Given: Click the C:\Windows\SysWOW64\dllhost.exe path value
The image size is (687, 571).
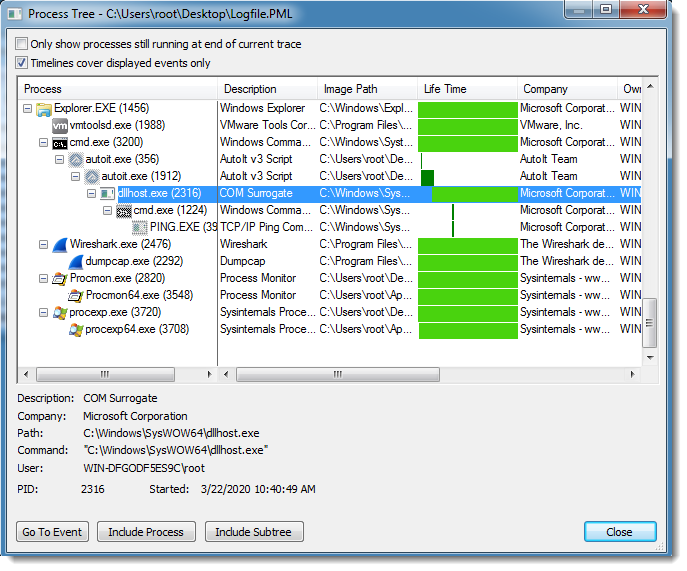Looking at the screenshot, I should 171,435.
